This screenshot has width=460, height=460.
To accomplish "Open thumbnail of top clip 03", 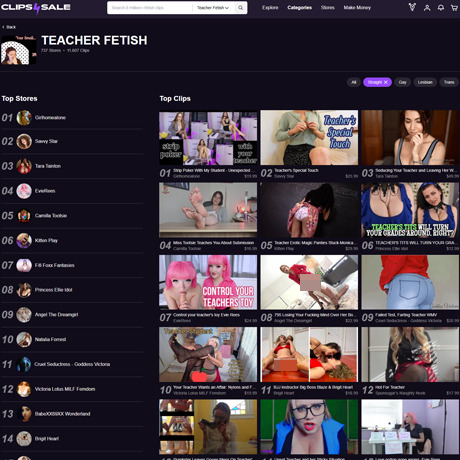I will (x=410, y=138).
